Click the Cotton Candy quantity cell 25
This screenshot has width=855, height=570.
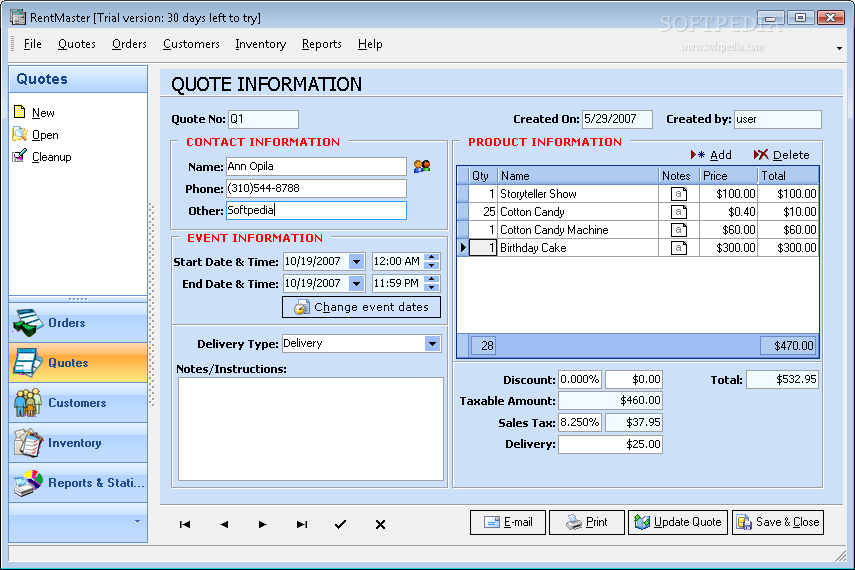483,212
